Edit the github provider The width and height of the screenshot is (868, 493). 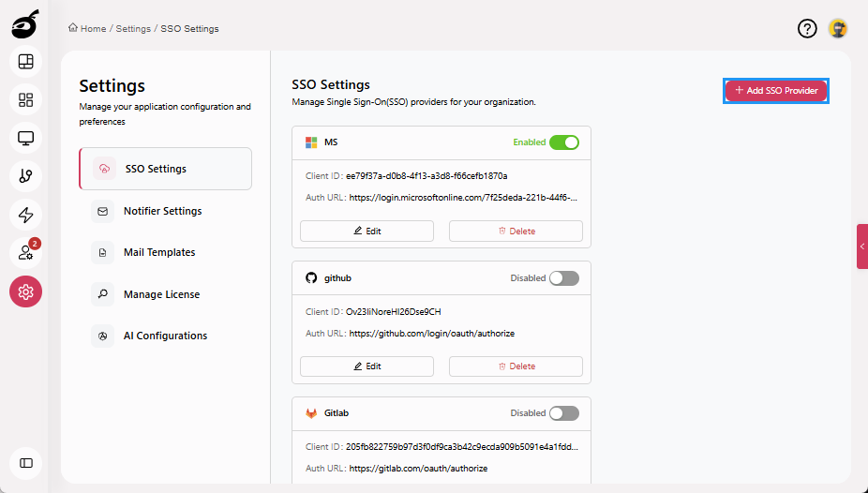pos(367,366)
